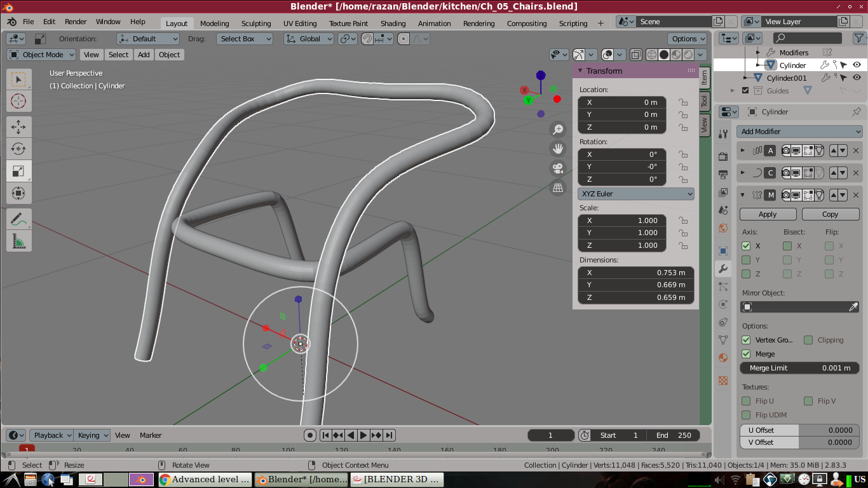Select the Move tool in the toolbar
Screen dimensions: 868x488
(x=18, y=127)
